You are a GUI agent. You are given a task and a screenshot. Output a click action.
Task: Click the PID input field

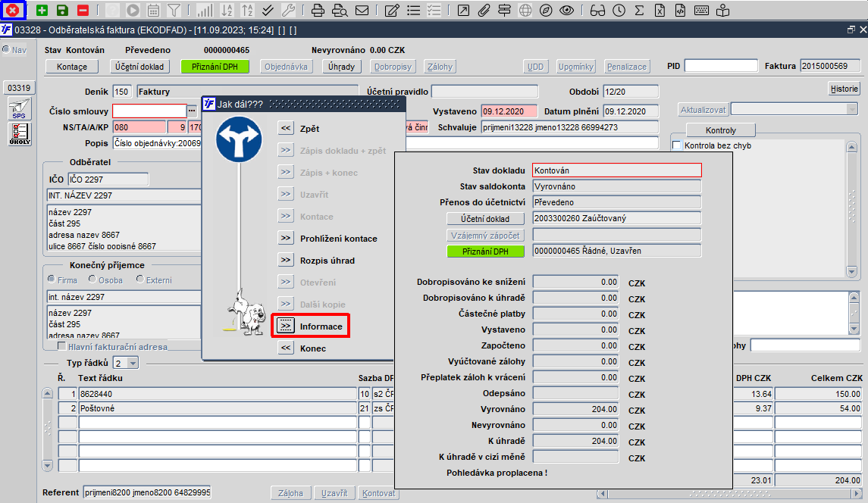[x=721, y=66]
